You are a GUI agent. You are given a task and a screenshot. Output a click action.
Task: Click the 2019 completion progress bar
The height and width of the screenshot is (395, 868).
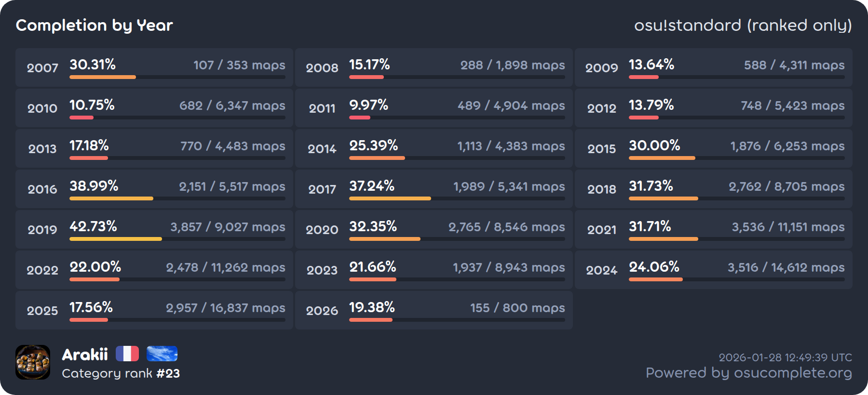point(177,239)
